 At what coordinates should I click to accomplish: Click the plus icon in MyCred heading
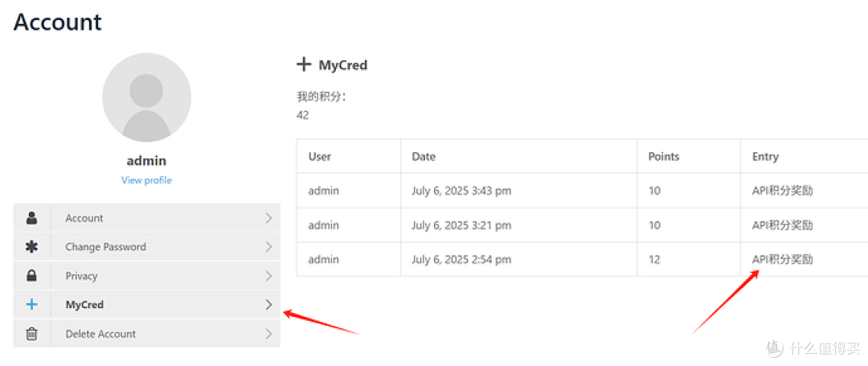click(303, 65)
